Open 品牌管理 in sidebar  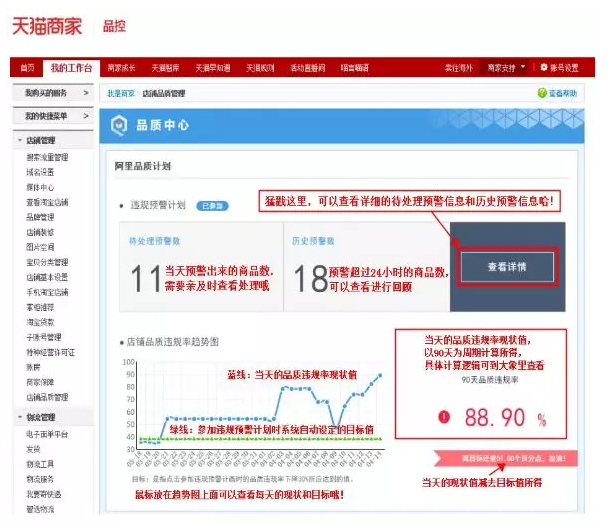pos(40,217)
